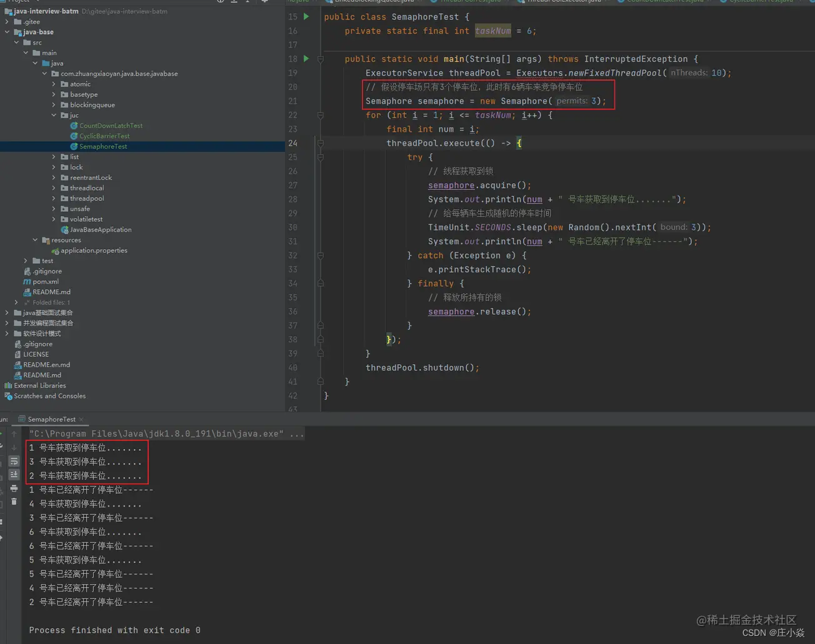Select the basetype package
Image resolution: width=815 pixels, height=644 pixels.
coord(84,94)
